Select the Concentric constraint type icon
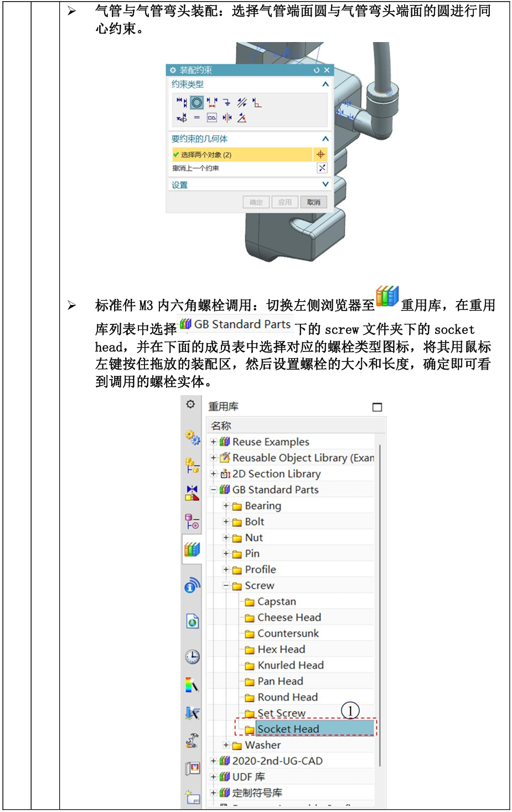The width and height of the screenshot is (512, 812). 196,102
